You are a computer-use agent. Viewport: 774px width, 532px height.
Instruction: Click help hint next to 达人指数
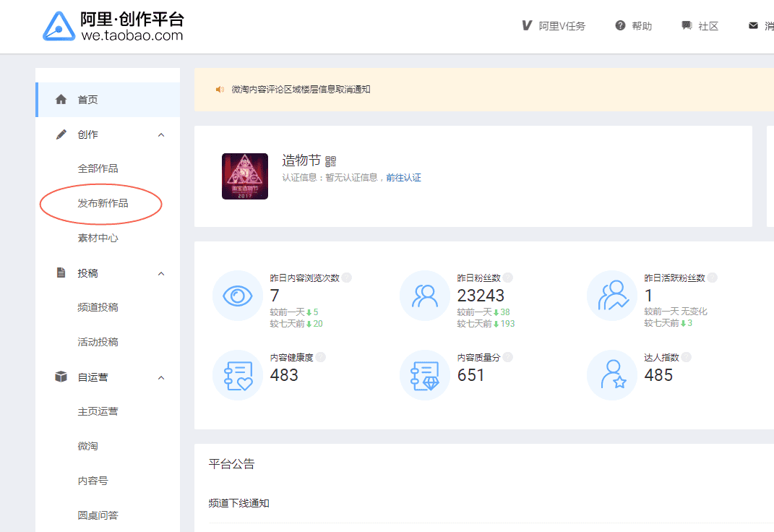point(687,357)
